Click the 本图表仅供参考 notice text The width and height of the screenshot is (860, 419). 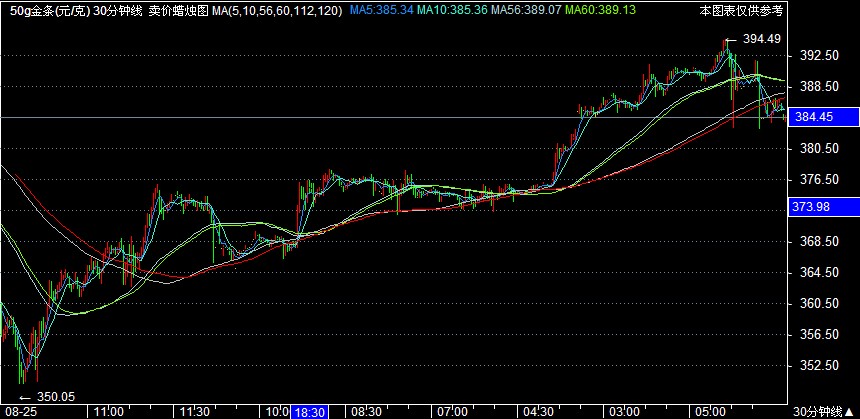(741, 10)
